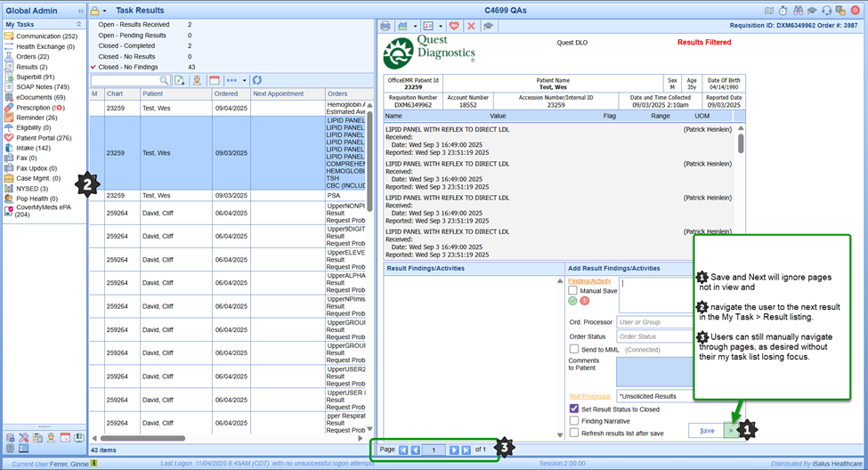Viewport: 868px width, 470px height.
Task: Open the wrench tools icon in bottom-left panel
Action: tap(24, 438)
